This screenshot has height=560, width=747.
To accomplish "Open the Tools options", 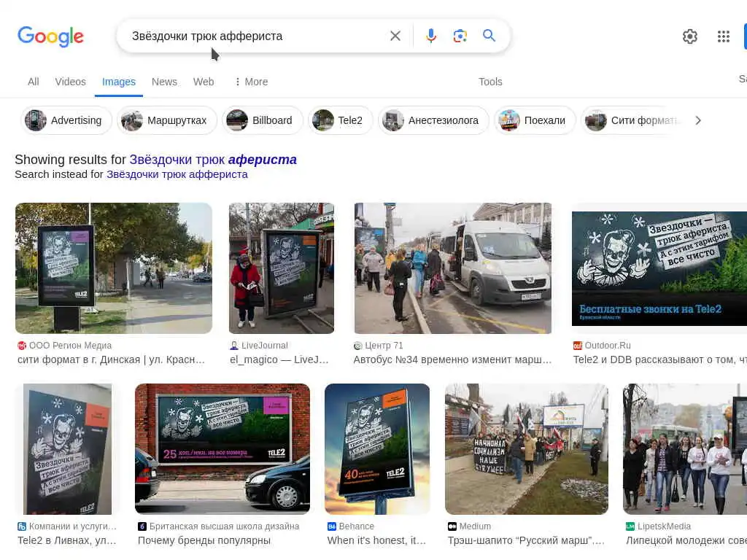I will (x=490, y=82).
